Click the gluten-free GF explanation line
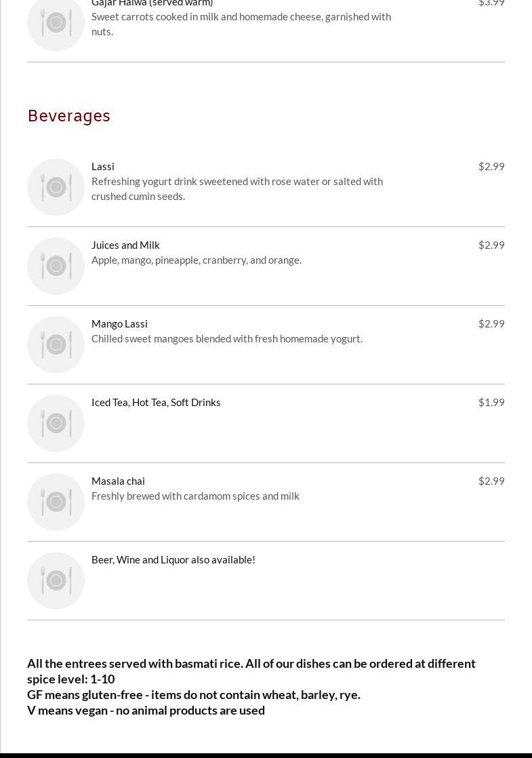The height and width of the screenshot is (758, 532). pyautogui.click(x=194, y=694)
